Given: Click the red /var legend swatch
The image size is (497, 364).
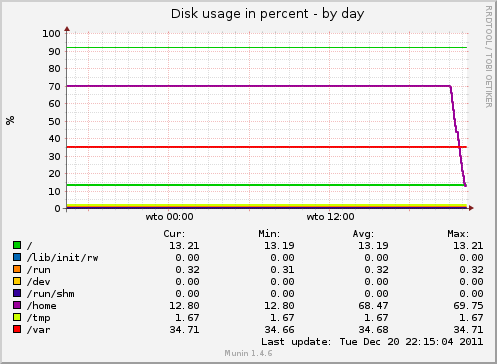Looking at the screenshot, I should (17, 329).
